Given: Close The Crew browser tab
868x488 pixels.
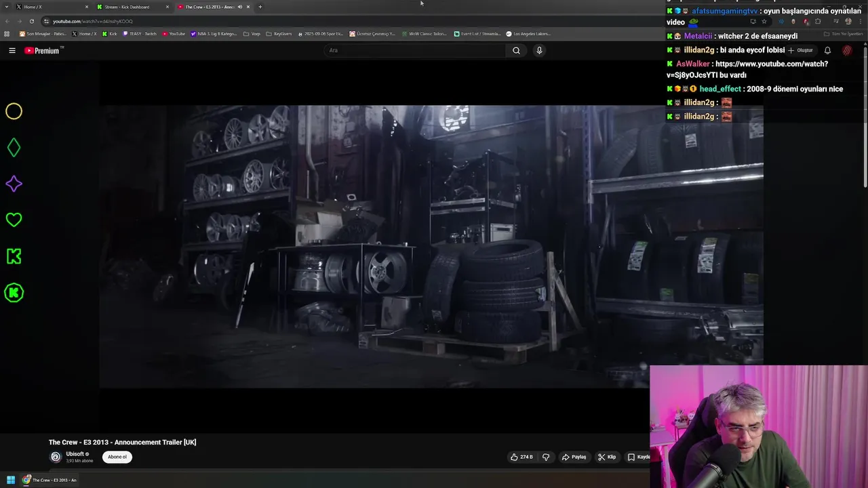Looking at the screenshot, I should point(248,7).
